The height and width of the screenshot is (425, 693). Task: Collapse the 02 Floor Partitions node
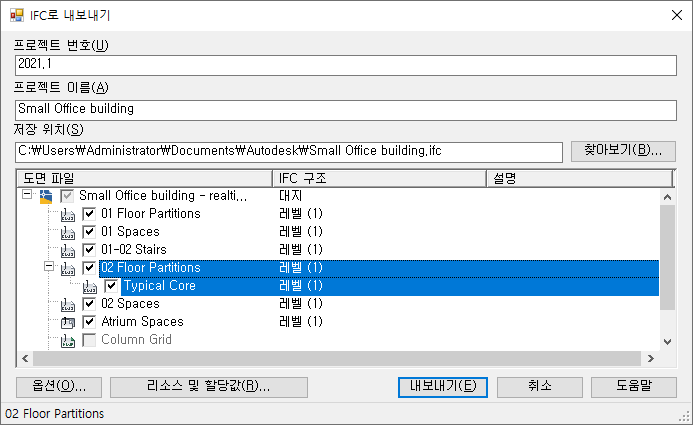[48, 268]
